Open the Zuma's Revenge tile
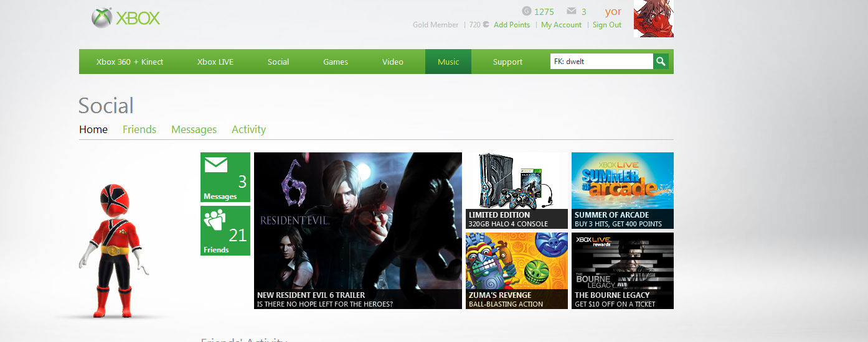The width and height of the screenshot is (868, 342). (x=517, y=270)
